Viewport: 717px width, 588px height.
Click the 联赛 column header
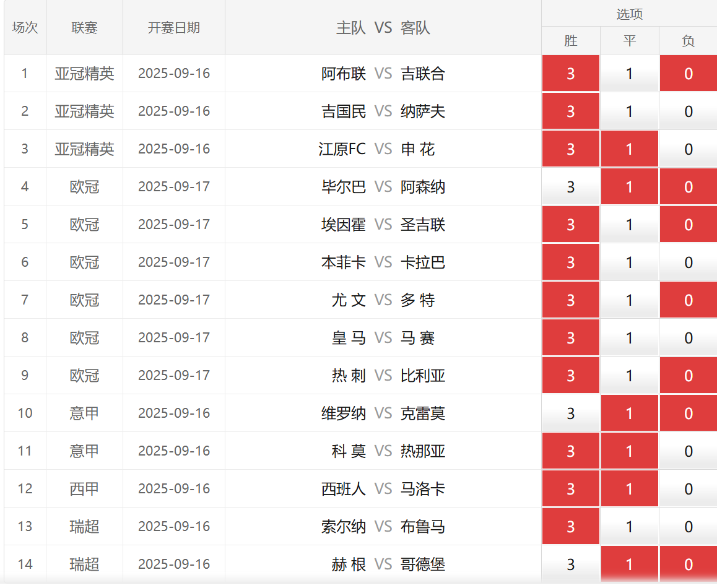(85, 27)
